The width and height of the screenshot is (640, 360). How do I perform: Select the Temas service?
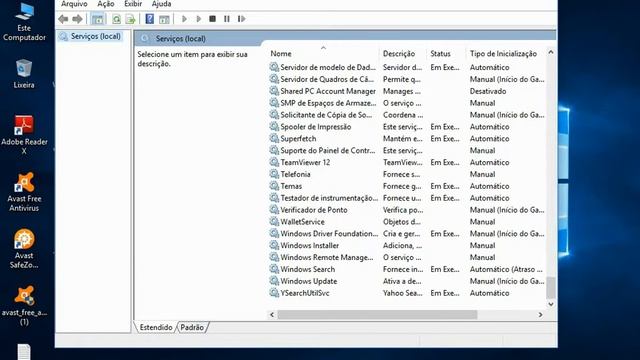[291, 186]
